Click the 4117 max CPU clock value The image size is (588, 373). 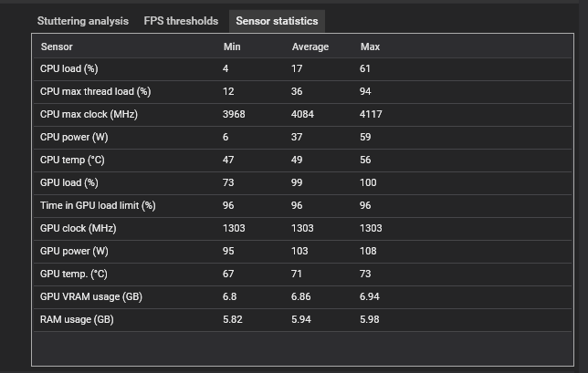[x=371, y=114]
